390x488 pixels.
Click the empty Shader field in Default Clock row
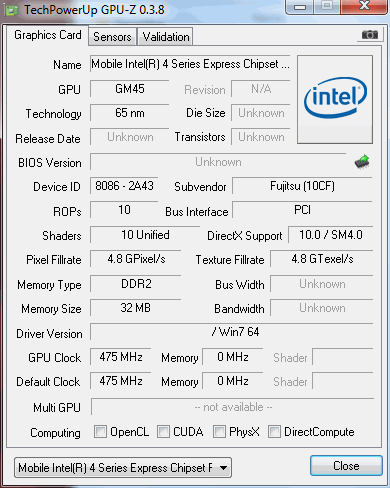click(343, 381)
